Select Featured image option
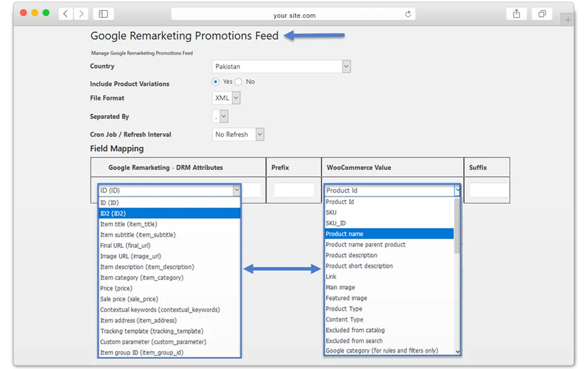Screen dimensions: 588x369 click(x=389, y=298)
